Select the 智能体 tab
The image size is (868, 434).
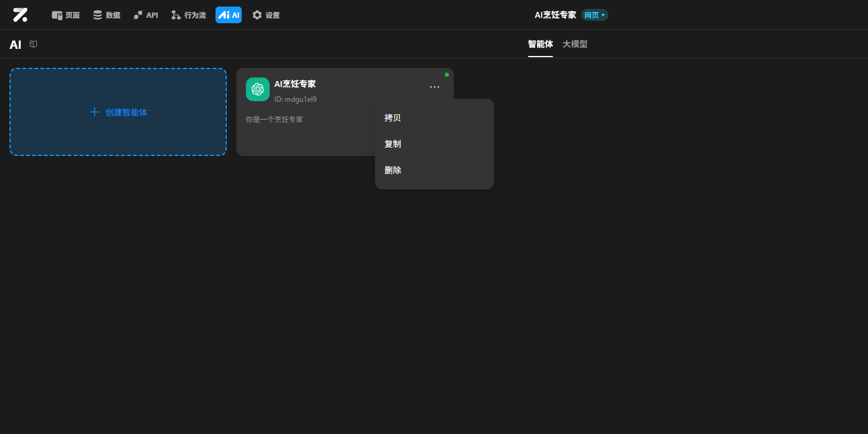[x=540, y=44]
